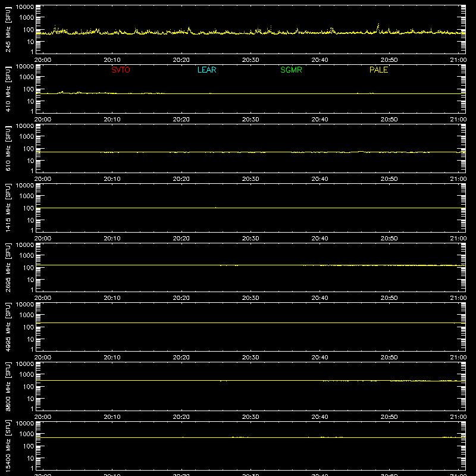Click 20:20 label under the 610 MHz panel

pyautogui.click(x=181, y=179)
